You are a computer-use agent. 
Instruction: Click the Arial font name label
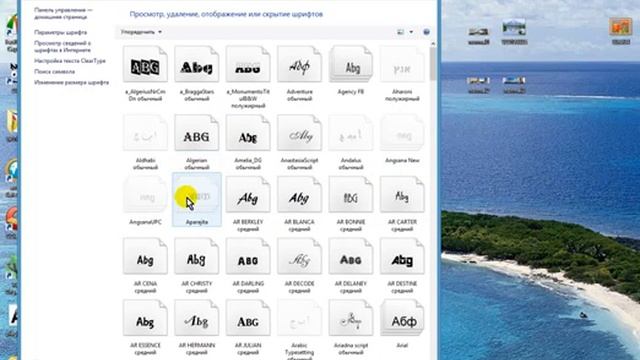coord(402,345)
